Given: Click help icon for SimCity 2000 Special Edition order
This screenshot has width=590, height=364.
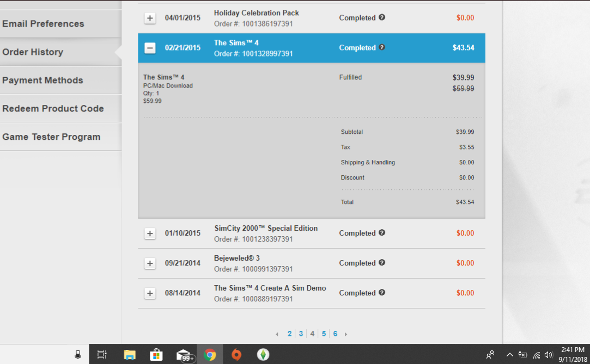Looking at the screenshot, I should coord(381,232).
